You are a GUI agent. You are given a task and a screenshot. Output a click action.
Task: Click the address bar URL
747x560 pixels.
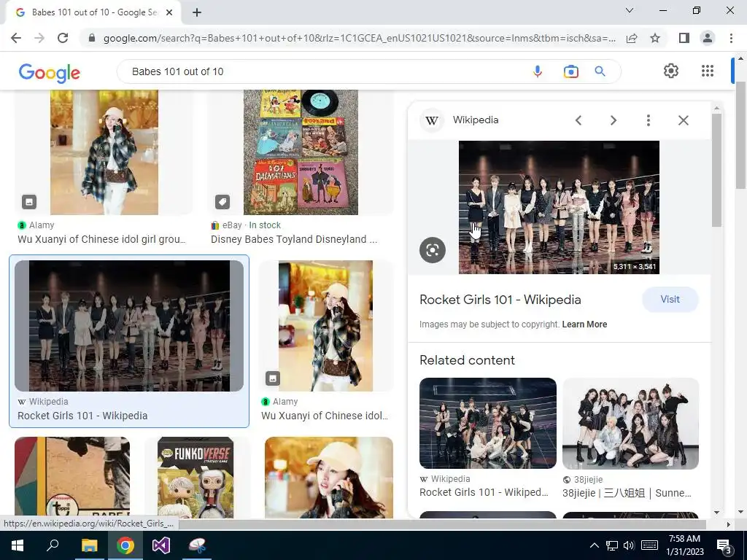tap(359, 38)
